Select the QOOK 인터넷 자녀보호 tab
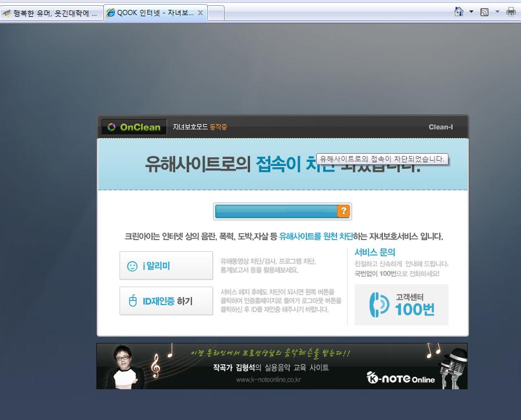 point(151,12)
